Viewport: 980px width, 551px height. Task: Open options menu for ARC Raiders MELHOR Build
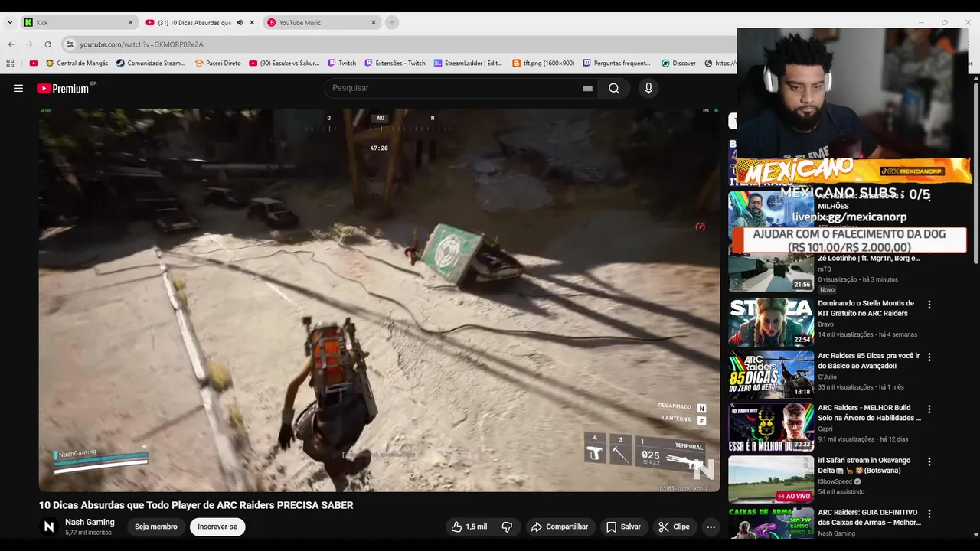pyautogui.click(x=929, y=409)
